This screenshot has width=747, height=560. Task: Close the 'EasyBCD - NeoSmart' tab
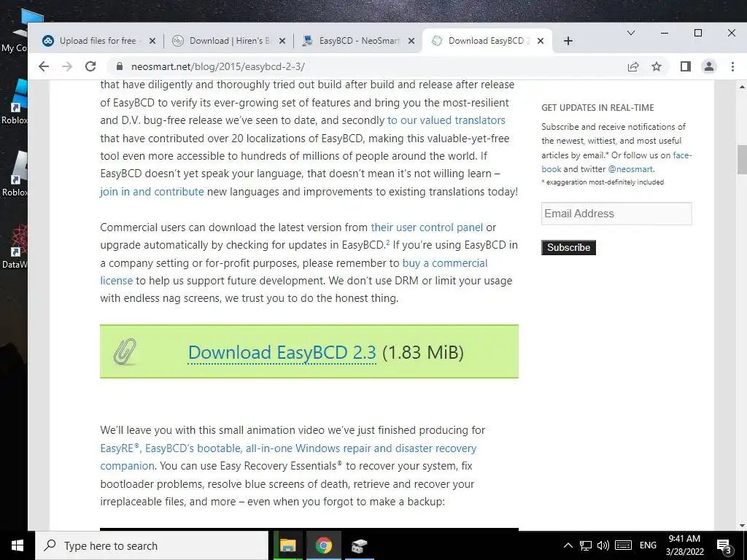(411, 41)
